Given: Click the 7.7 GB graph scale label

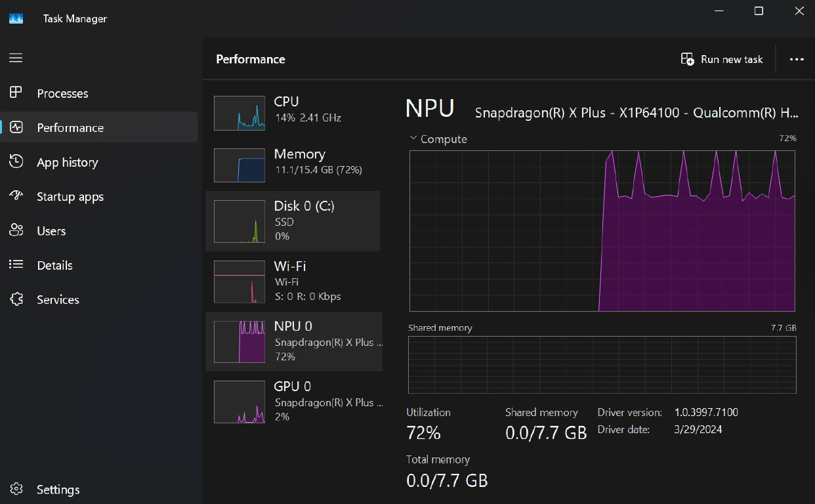Looking at the screenshot, I should [784, 327].
